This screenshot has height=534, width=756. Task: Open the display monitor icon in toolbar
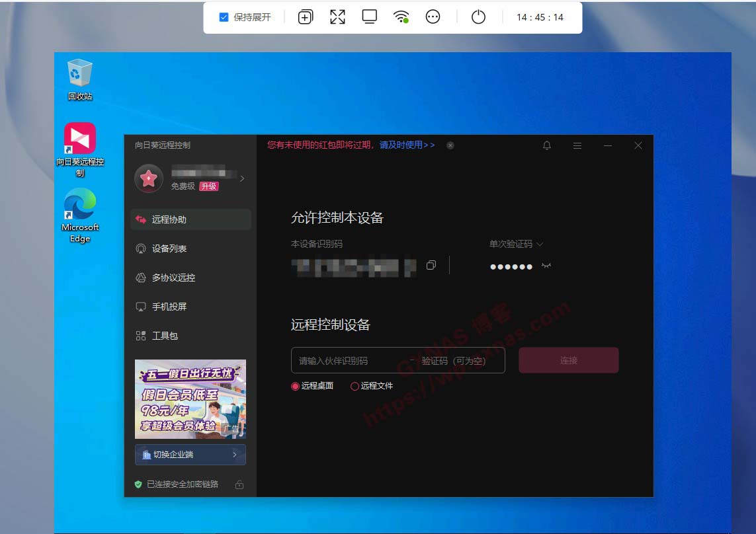[369, 17]
